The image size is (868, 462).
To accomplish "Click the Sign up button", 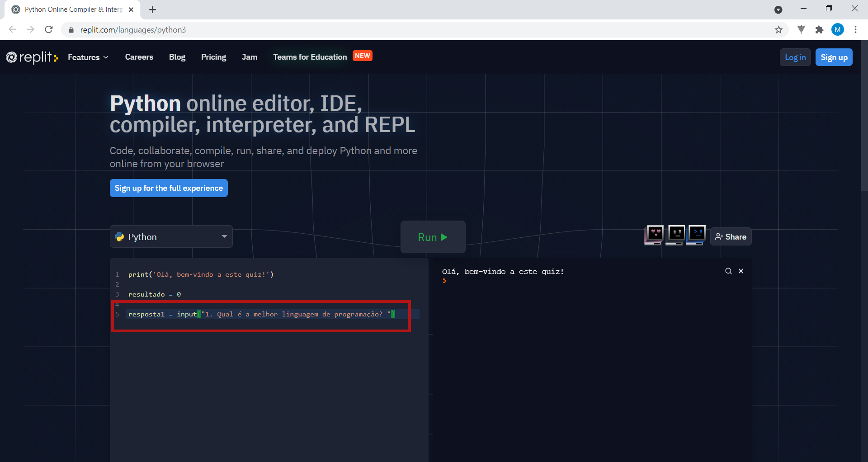I will [834, 57].
